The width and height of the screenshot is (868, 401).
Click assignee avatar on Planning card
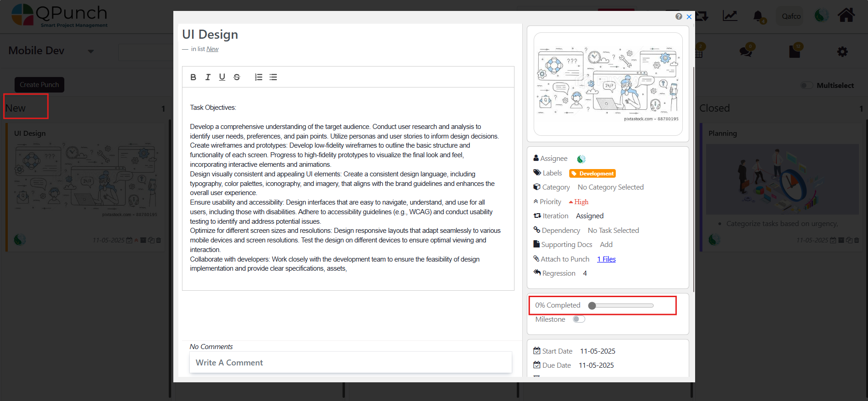(714, 240)
